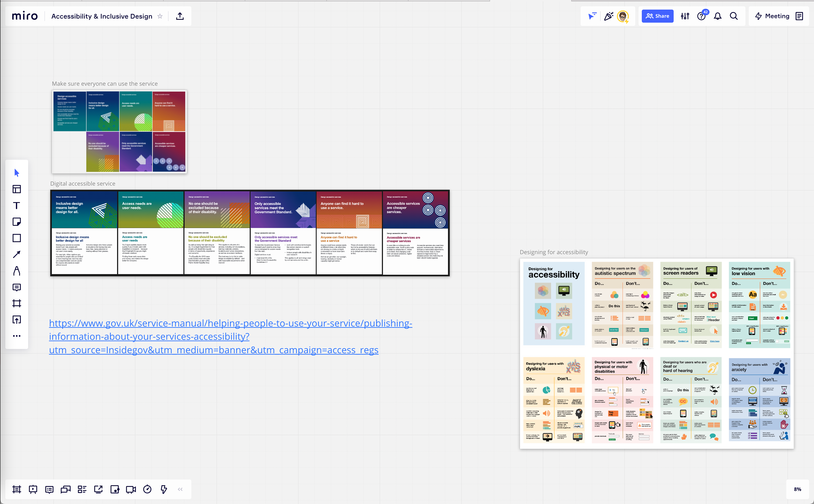Open the Templates tool
The height and width of the screenshot is (504, 814).
17,189
